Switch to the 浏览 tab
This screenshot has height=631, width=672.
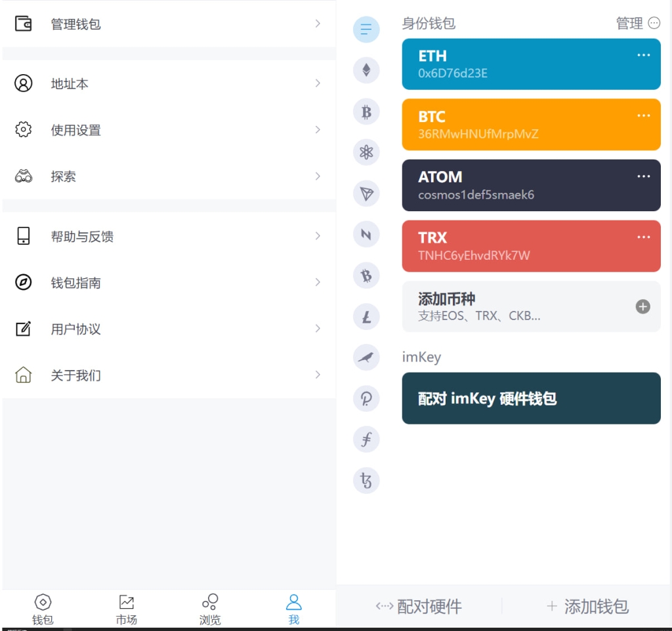click(209, 608)
